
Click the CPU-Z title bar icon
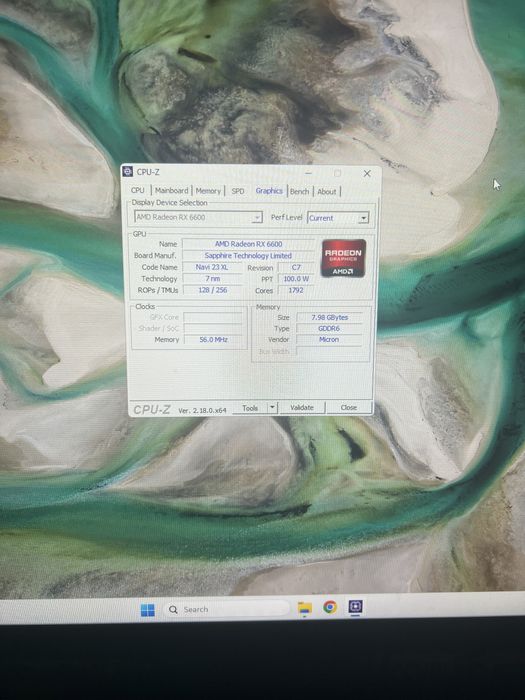(x=128, y=171)
